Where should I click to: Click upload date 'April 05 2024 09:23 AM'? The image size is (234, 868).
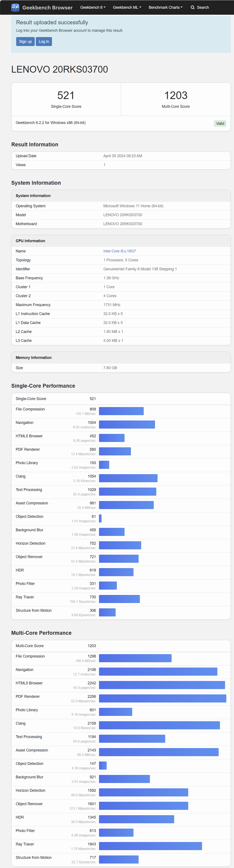pyautogui.click(x=123, y=156)
